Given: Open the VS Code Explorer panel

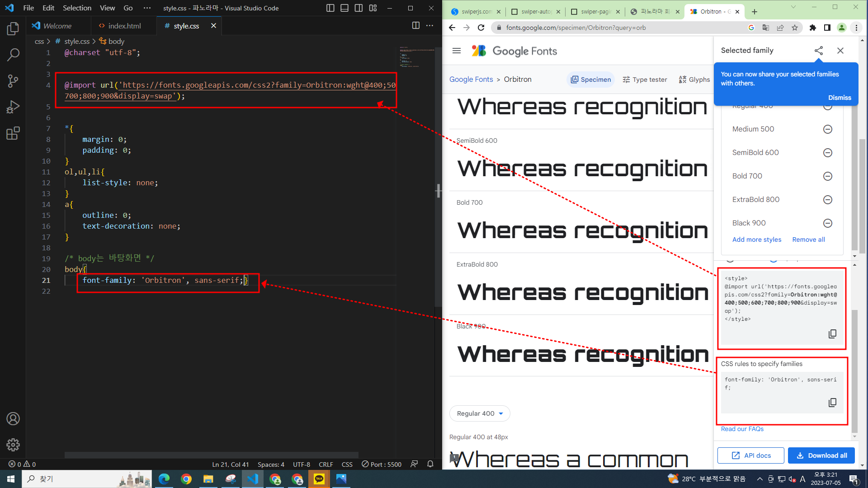Looking at the screenshot, I should pyautogui.click(x=13, y=29).
